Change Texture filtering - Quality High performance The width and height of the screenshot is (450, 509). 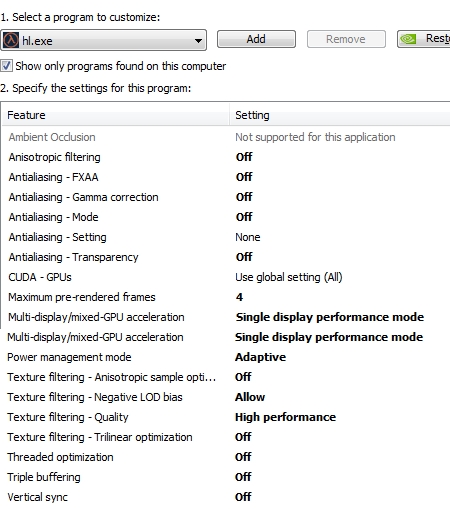[285, 417]
